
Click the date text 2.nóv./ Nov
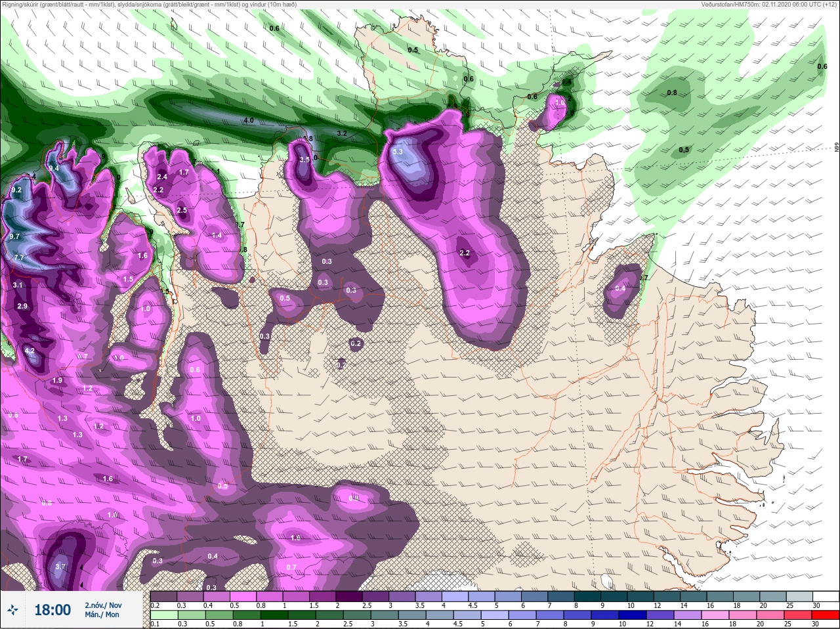[103, 605]
